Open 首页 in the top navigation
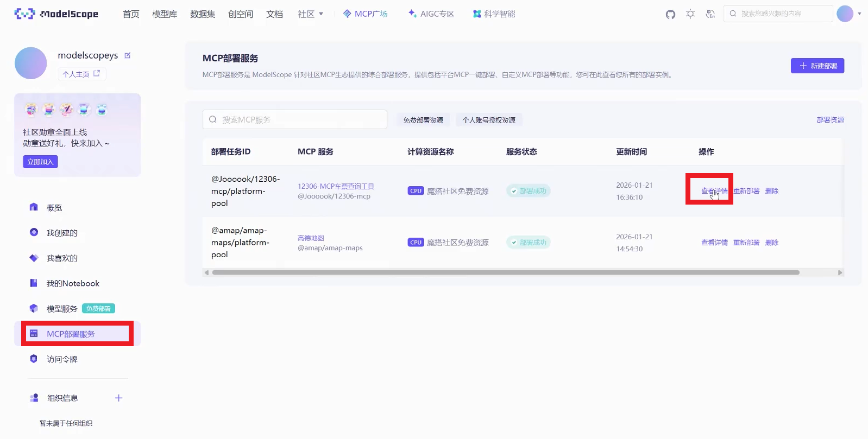The width and height of the screenshot is (868, 439). click(131, 14)
